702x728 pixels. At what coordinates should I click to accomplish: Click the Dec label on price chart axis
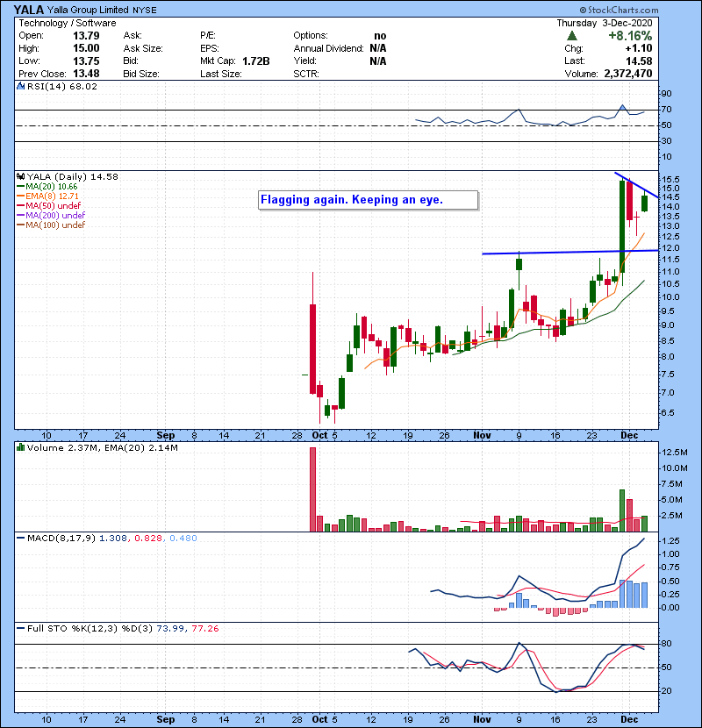[x=629, y=436]
